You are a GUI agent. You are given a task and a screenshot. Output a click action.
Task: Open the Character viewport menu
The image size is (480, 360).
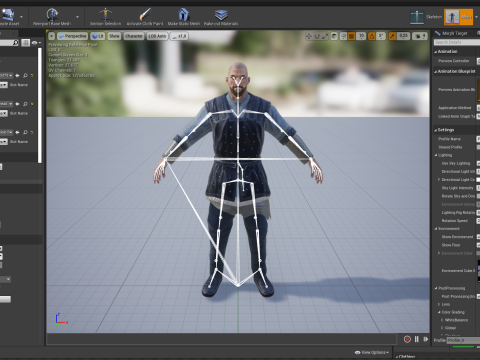click(134, 36)
